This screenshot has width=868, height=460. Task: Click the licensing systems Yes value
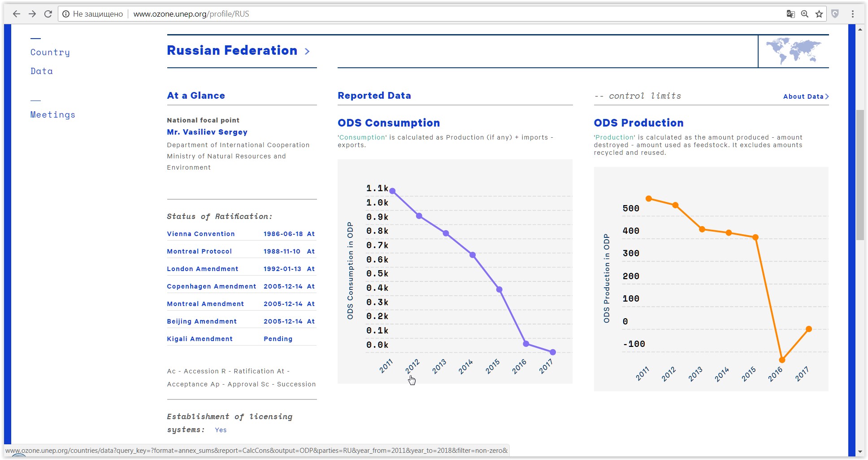[221, 430]
